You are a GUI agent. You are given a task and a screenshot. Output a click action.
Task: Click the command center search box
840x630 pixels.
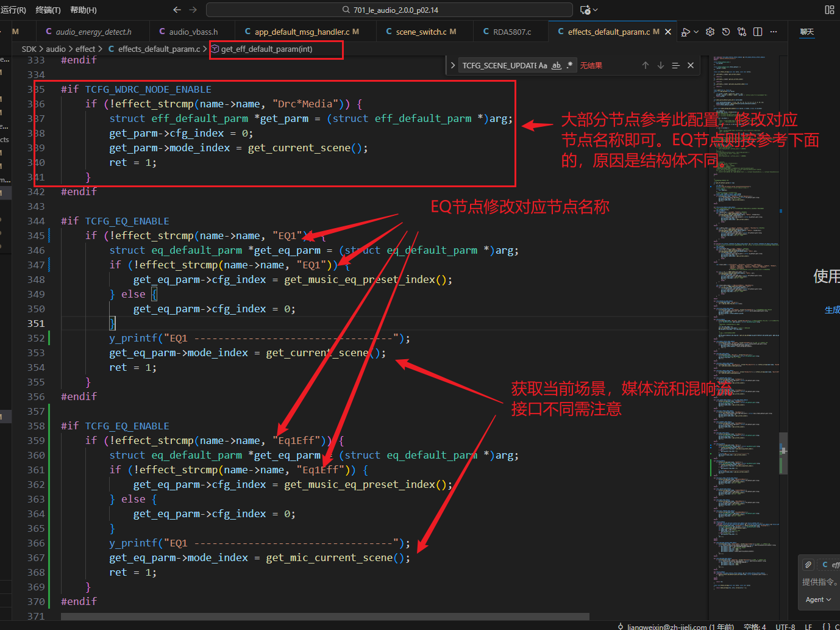click(390, 10)
